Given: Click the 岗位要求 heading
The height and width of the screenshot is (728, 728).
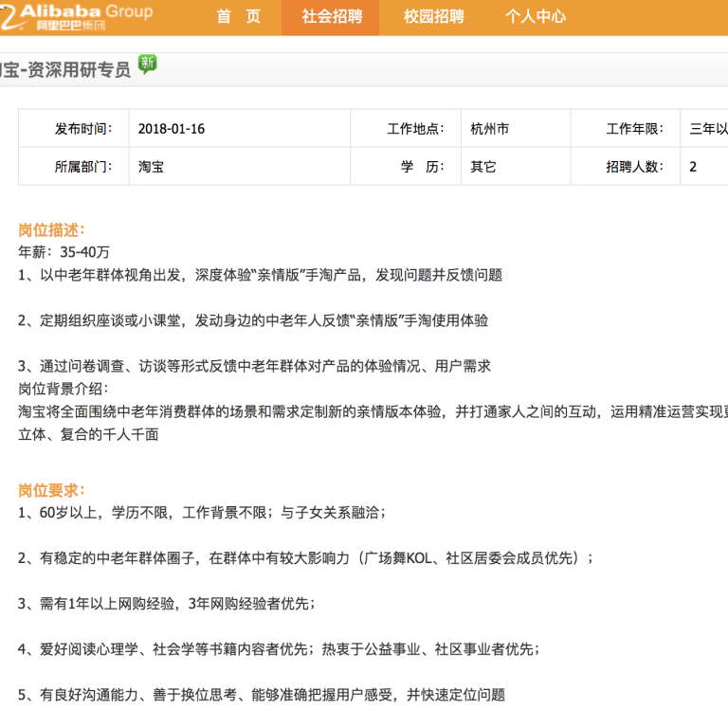Looking at the screenshot, I should click(51, 490).
